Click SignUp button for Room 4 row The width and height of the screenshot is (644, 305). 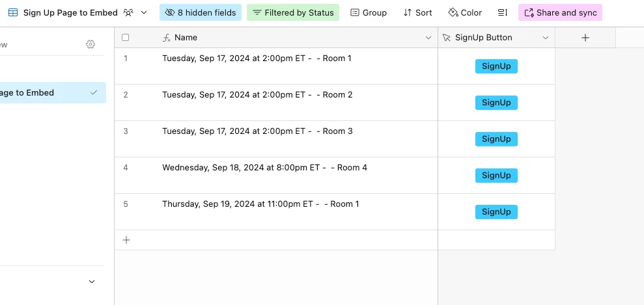tap(496, 176)
